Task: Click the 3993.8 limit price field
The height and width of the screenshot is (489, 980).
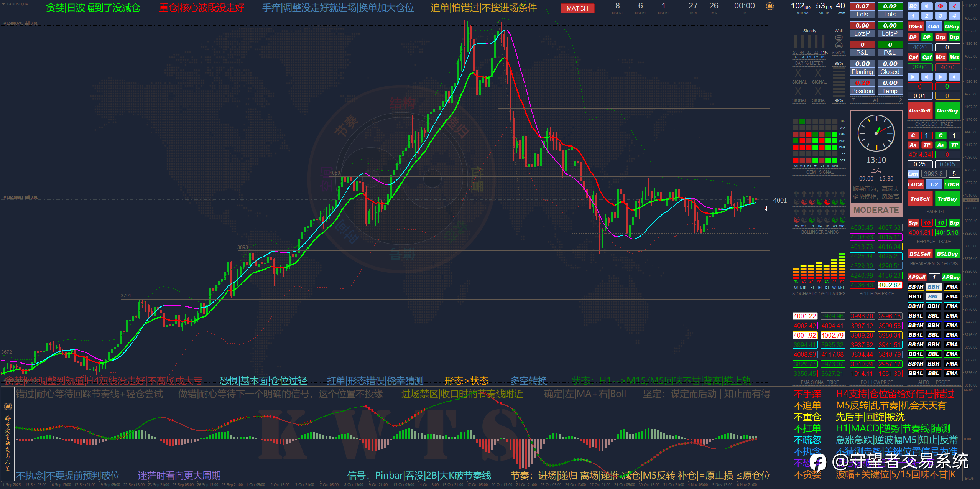Action: point(933,174)
